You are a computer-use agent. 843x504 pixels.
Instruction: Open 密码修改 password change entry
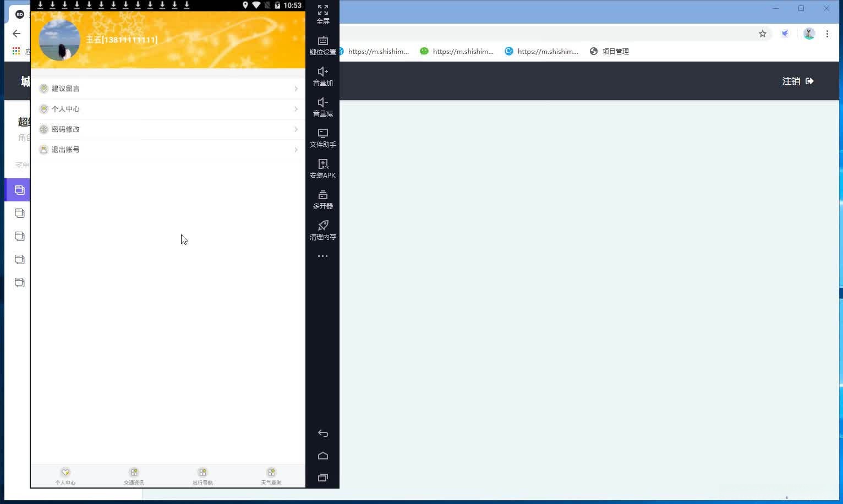pos(168,129)
